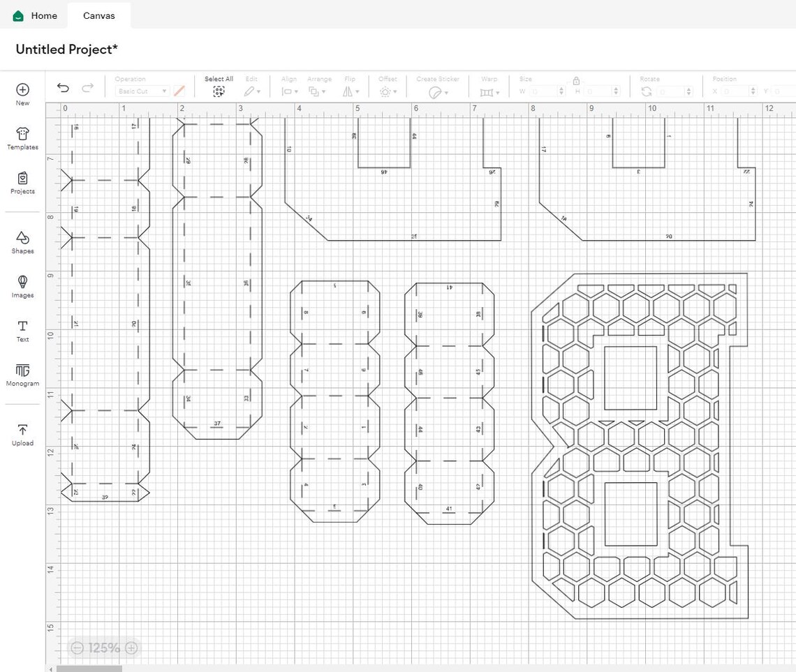Expand the Arrange options
Screen dimensions: 796x672
(317, 91)
